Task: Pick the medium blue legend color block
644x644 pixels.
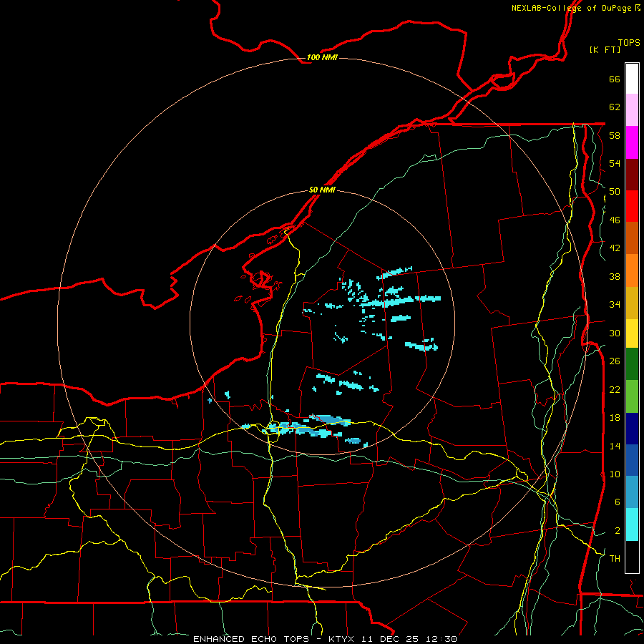Action: click(x=632, y=460)
